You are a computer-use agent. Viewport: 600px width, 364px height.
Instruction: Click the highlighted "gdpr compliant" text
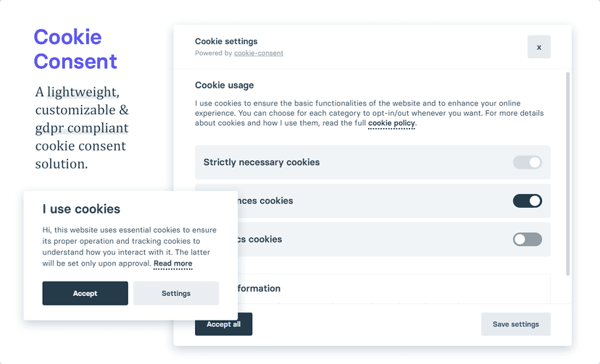point(81,129)
